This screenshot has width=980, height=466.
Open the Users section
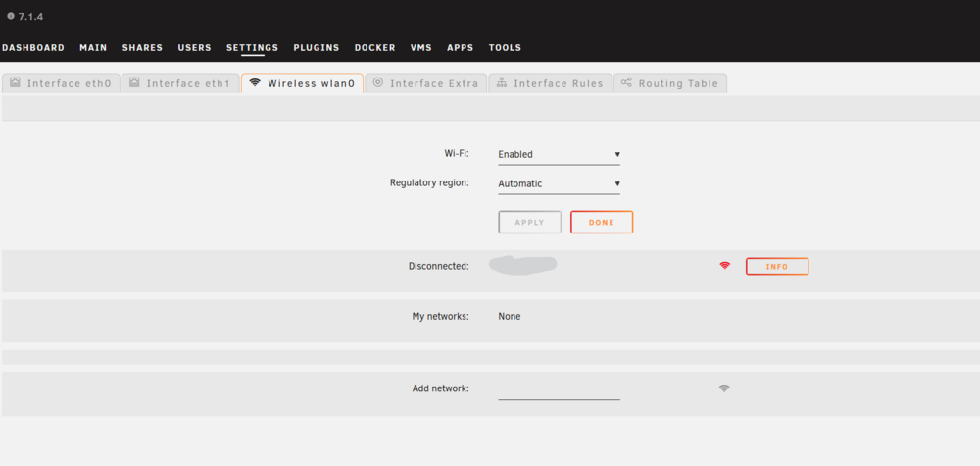[194, 47]
